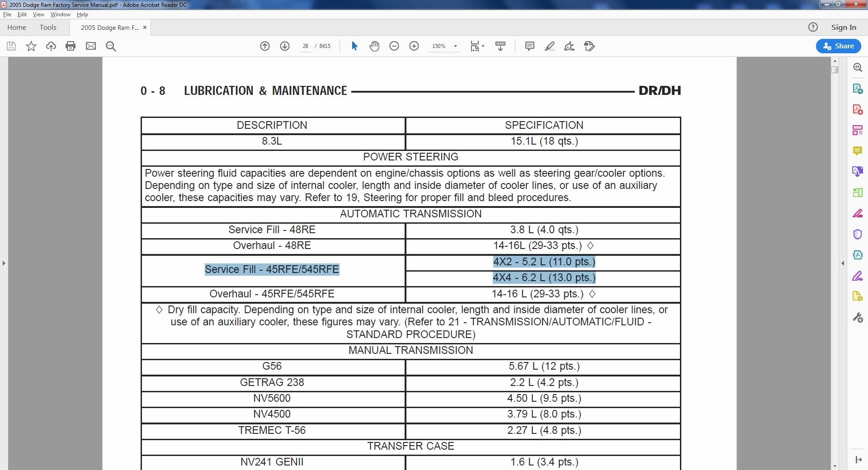Click the Share button
Viewport: 868px width, 470px height.
pos(839,46)
